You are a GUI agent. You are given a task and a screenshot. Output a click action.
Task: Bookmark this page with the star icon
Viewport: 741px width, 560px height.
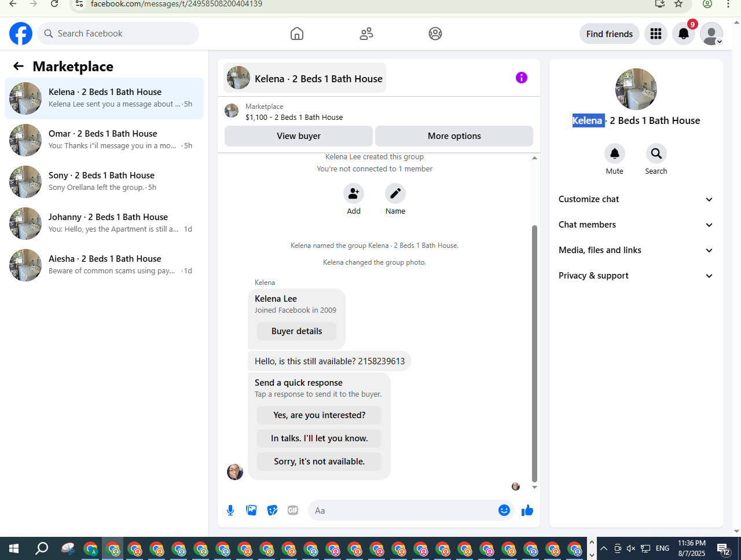coord(678,4)
